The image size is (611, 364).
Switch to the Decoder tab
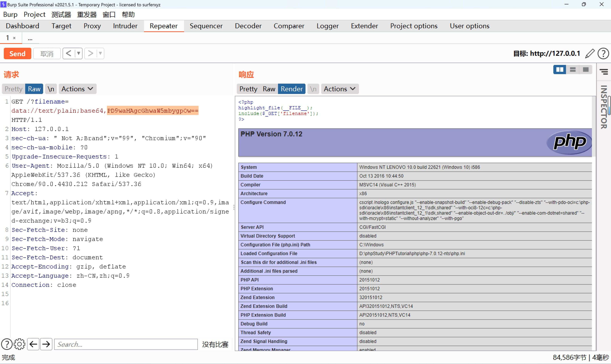248,26
